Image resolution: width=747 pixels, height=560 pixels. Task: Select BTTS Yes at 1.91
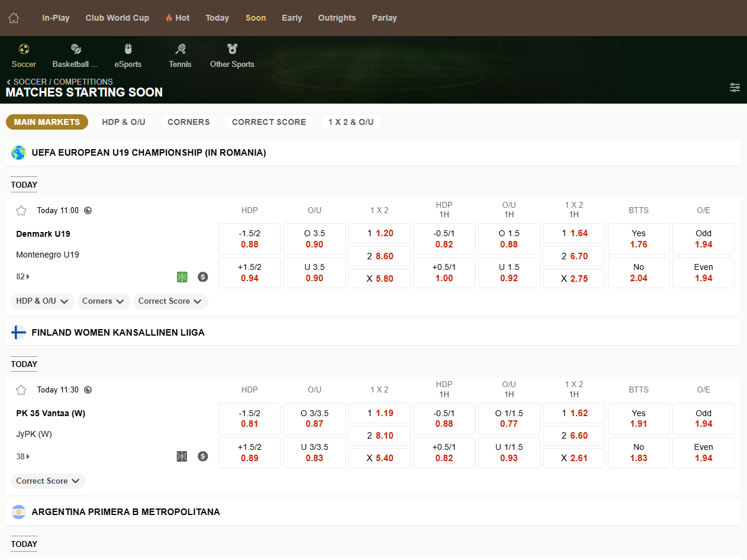(639, 419)
